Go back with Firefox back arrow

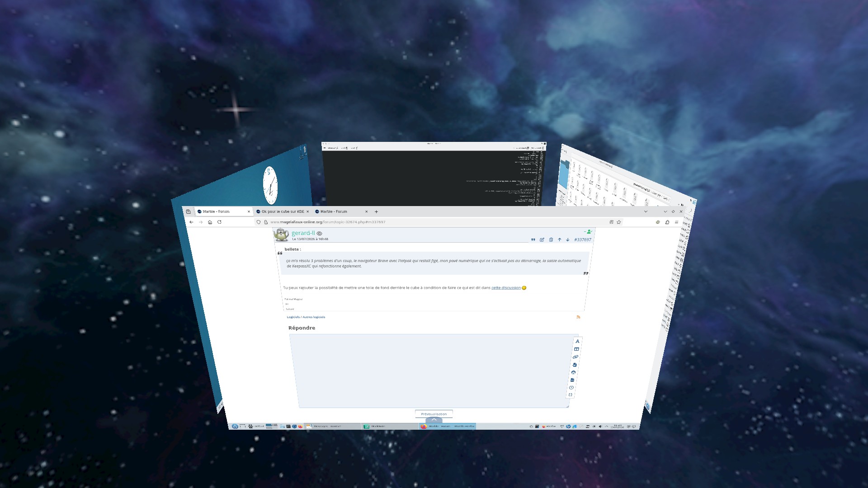click(x=191, y=222)
